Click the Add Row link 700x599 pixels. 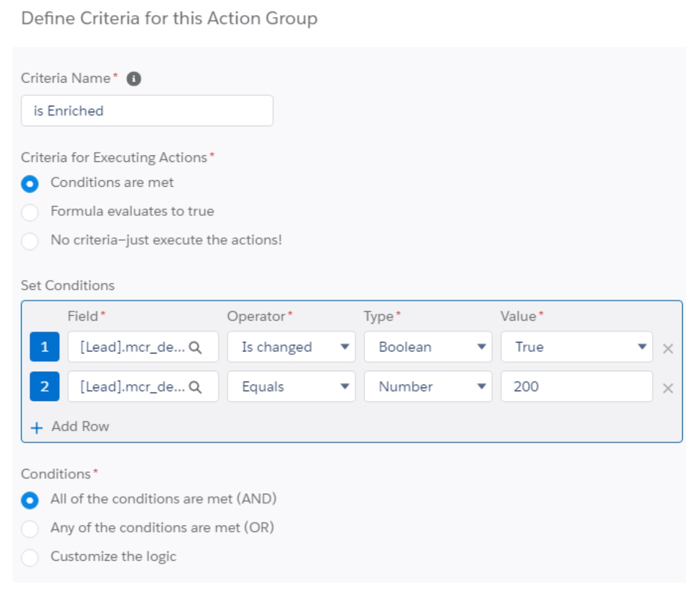coord(80,426)
